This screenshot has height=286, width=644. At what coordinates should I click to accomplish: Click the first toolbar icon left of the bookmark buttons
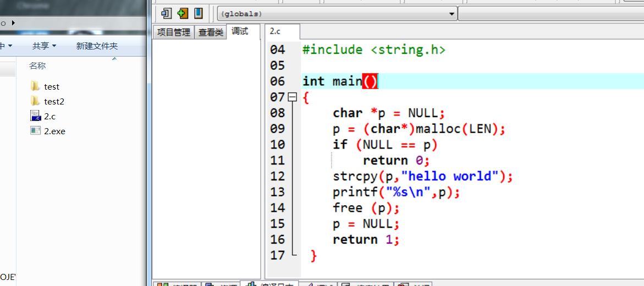coord(166,14)
